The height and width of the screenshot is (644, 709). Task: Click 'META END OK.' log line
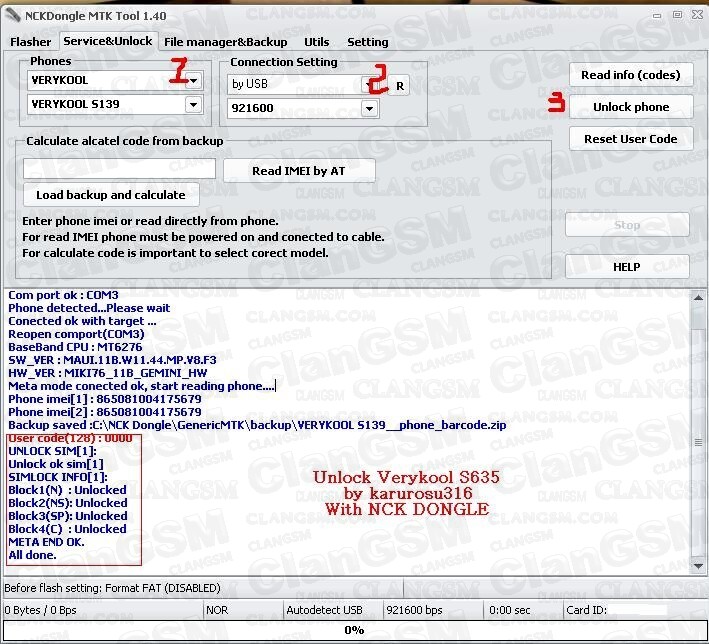(x=46, y=542)
